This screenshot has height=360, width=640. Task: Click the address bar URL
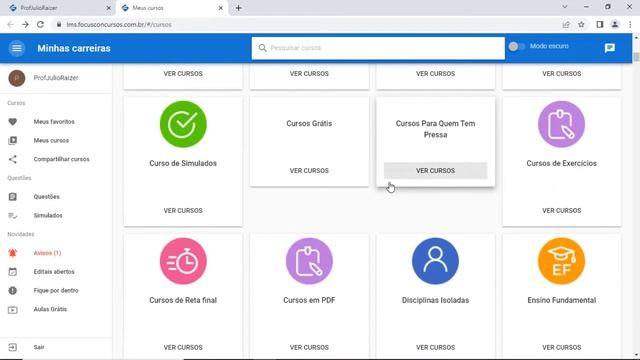(119, 24)
